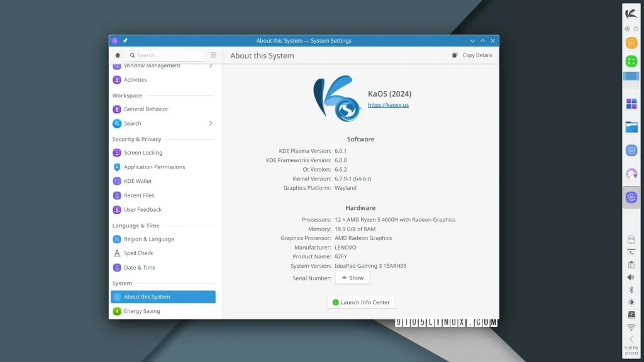The height and width of the screenshot is (362, 644).
Task: Open the kaosx.us website link
Action: click(x=388, y=105)
